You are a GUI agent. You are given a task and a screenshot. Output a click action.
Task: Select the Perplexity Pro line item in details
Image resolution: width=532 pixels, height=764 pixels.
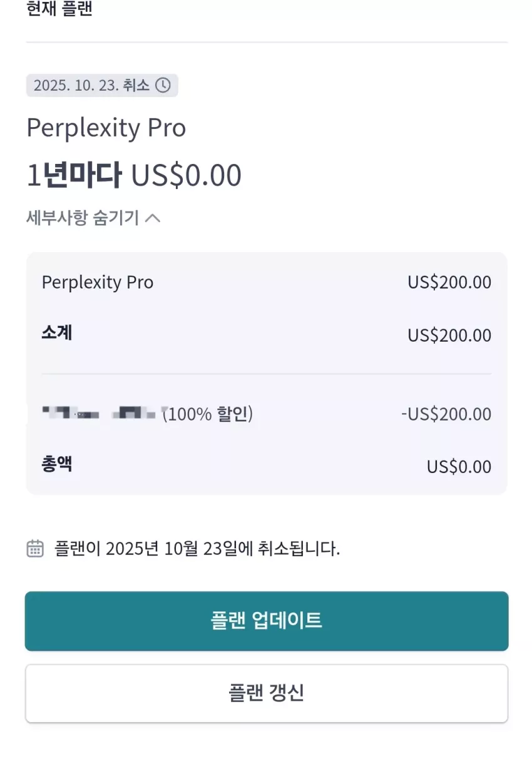[x=98, y=282]
